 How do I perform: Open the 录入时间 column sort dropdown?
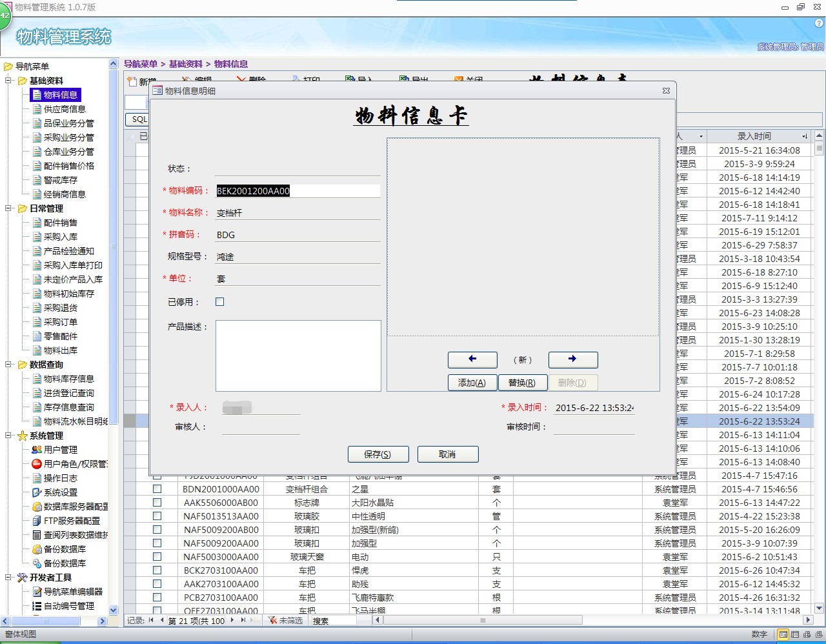805,136
